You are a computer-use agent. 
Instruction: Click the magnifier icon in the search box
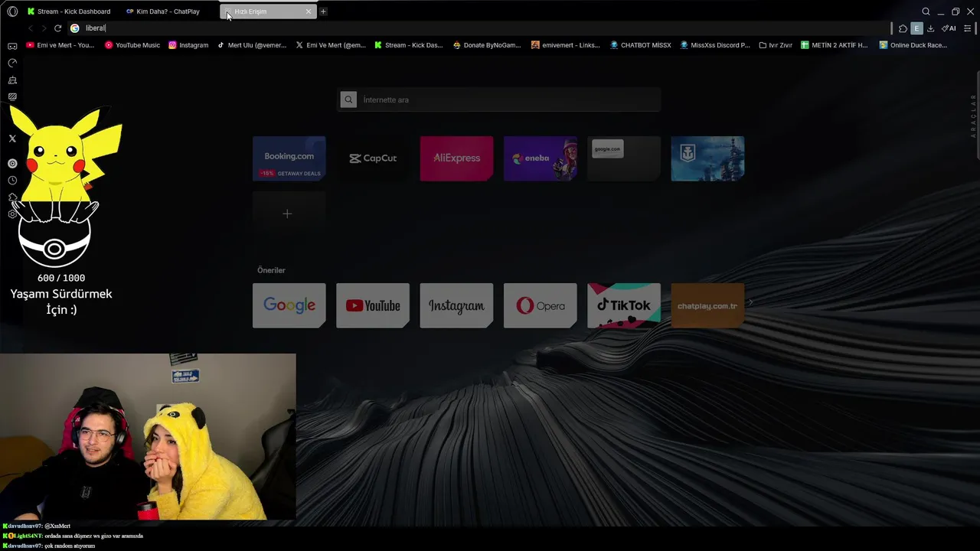348,99
